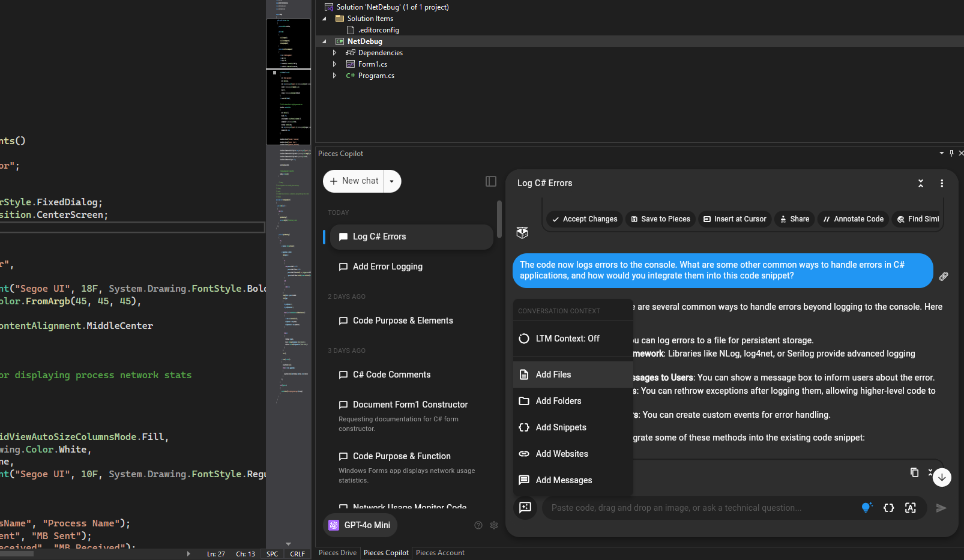
Task: Click the attachment paperclip icon
Action: pos(944,276)
